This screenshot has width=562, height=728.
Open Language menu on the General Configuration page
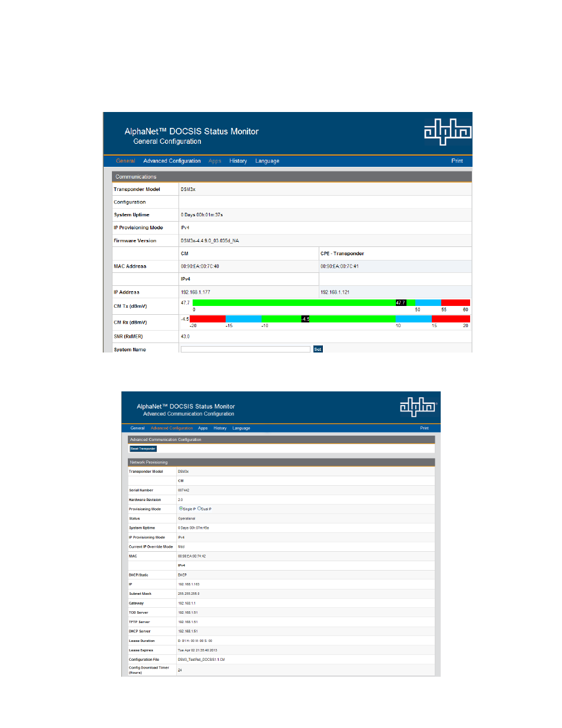(x=267, y=161)
